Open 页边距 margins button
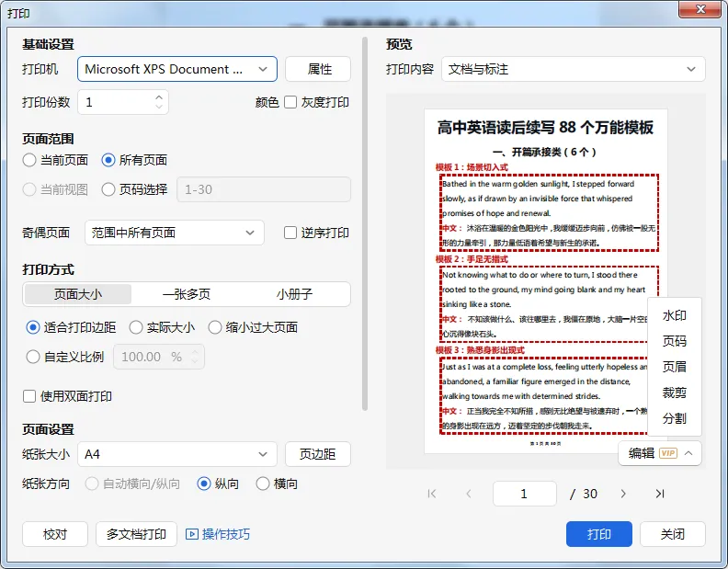The width and height of the screenshot is (728, 569). coord(318,454)
